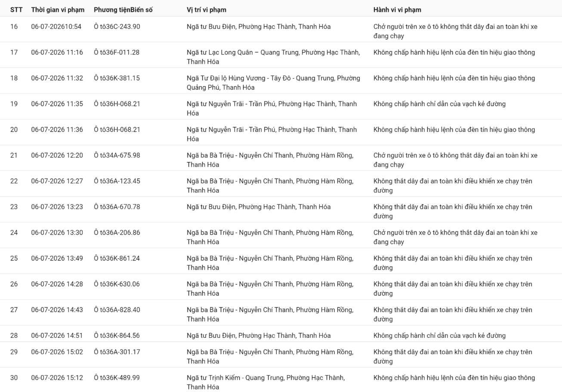Screen dimensions: 562x392
Task: Click time 06-07-2026 11:35 in row 19
Action: 57,104
